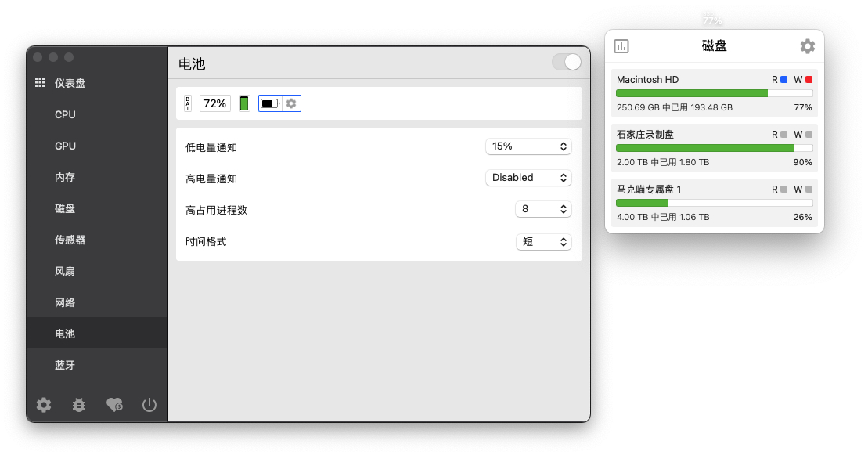
Task: Open app settings via sidebar gear icon
Action: point(44,405)
